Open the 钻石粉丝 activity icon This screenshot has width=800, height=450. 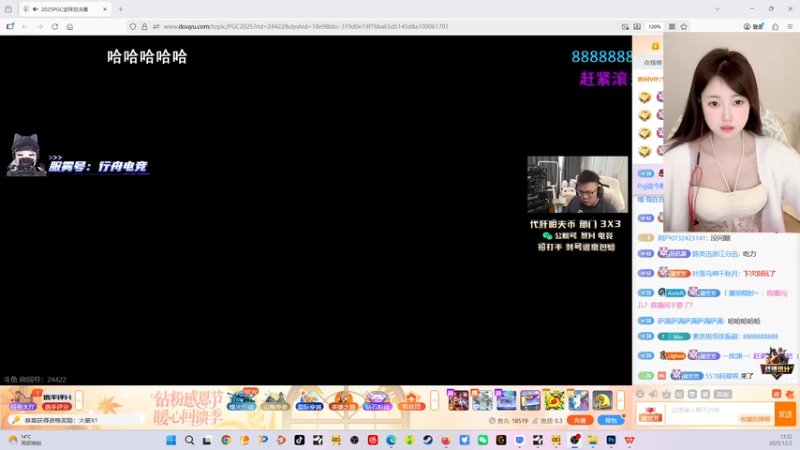(x=377, y=401)
